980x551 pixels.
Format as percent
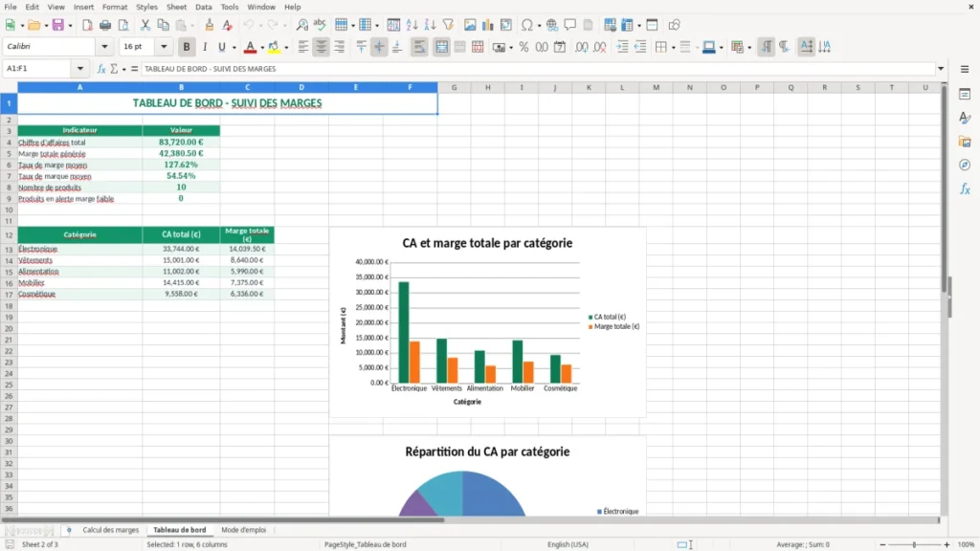pyautogui.click(x=523, y=47)
